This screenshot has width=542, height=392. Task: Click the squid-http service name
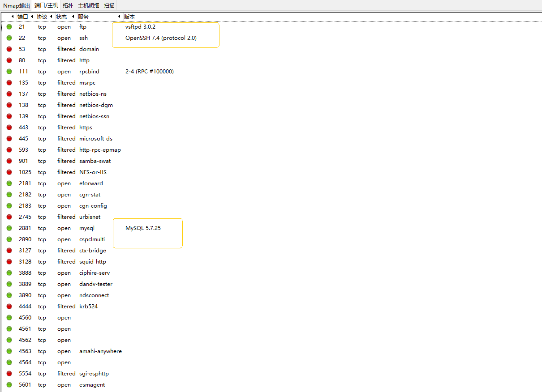93,262
